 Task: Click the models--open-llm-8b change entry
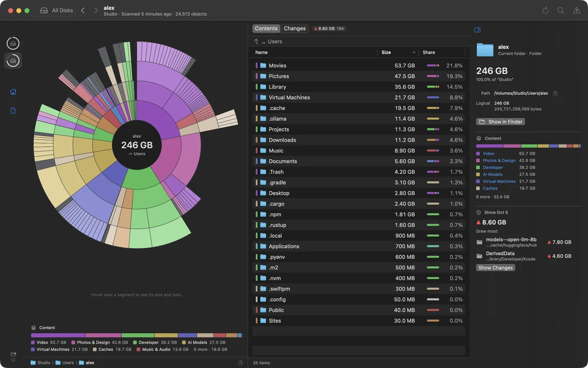pos(524,242)
